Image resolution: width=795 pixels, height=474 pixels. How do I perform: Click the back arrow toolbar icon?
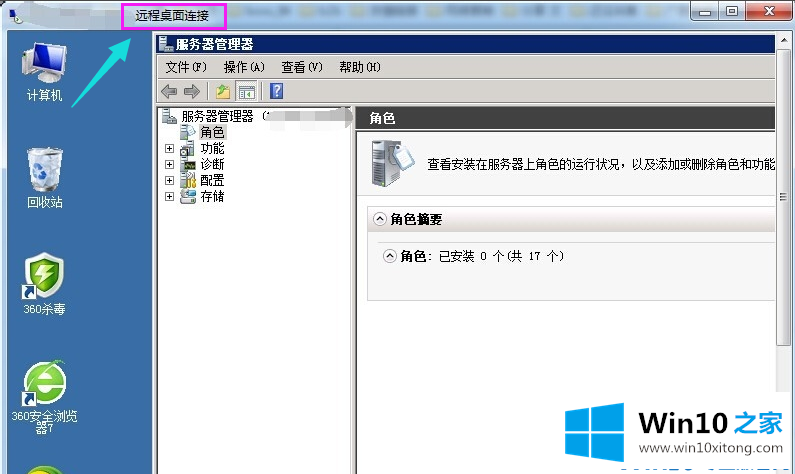(169, 91)
